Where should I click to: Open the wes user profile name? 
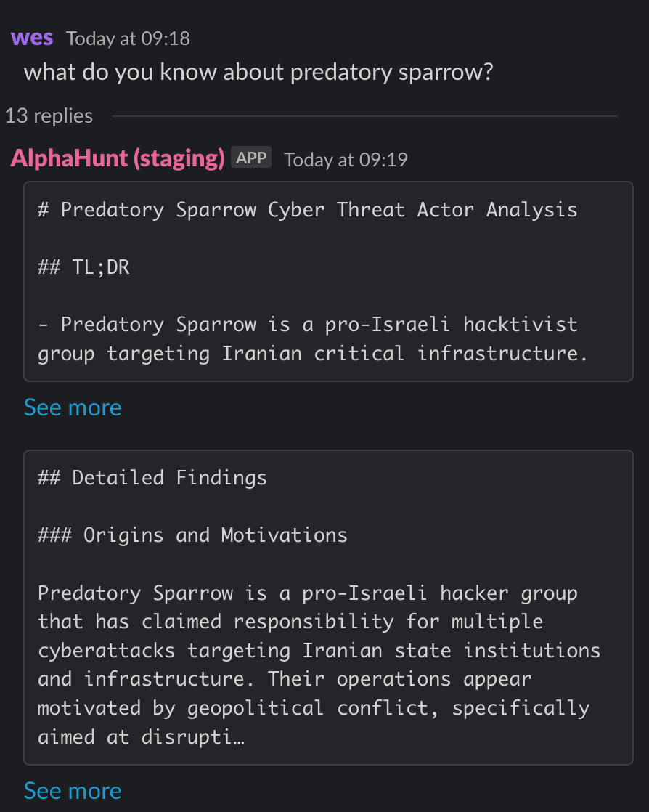point(32,38)
